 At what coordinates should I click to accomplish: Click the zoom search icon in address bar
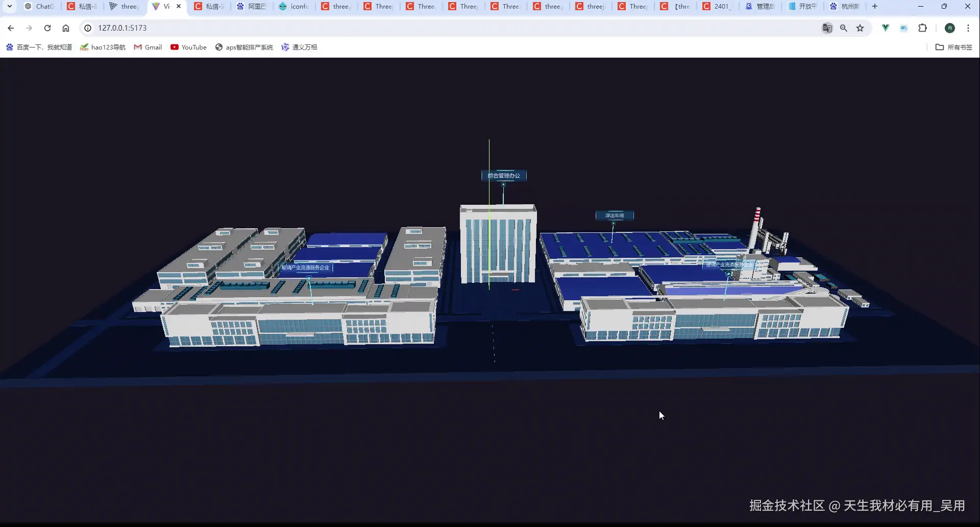point(844,28)
